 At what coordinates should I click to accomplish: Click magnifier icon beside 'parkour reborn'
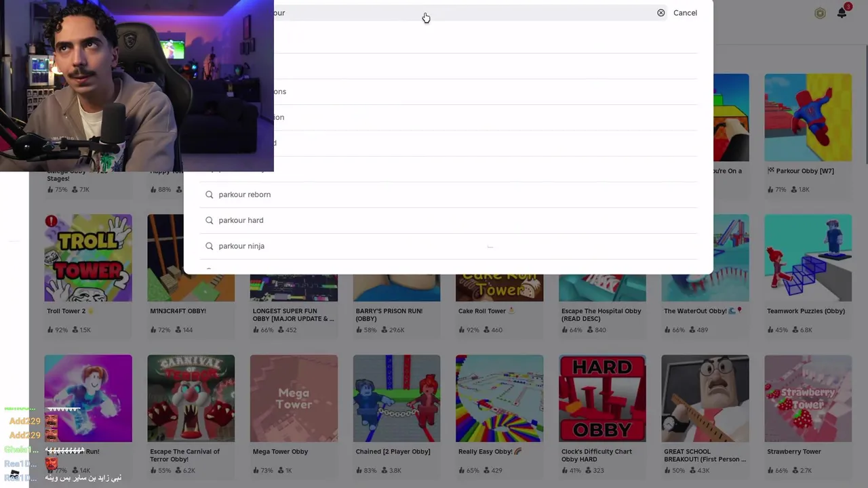pyautogui.click(x=209, y=195)
